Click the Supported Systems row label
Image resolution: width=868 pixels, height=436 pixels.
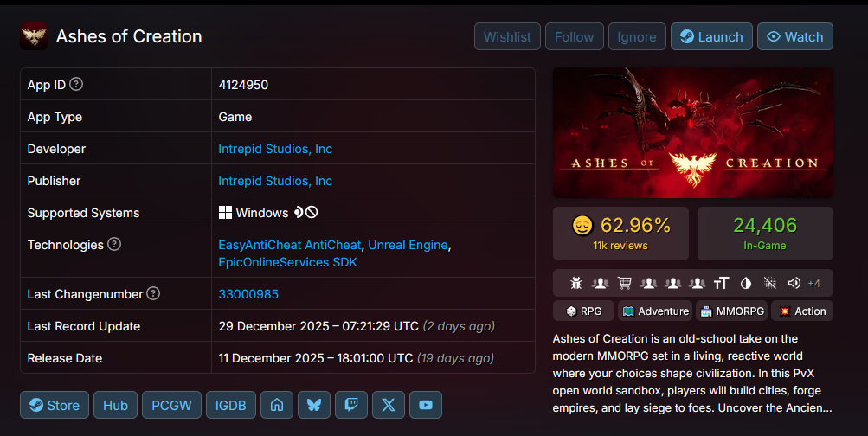coord(83,213)
